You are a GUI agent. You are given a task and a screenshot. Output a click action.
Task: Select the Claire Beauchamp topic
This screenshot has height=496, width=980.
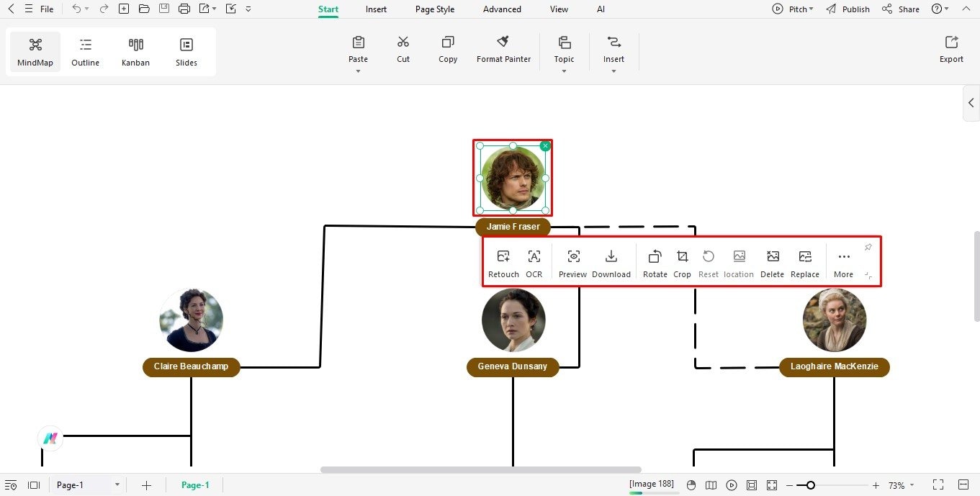click(x=191, y=366)
